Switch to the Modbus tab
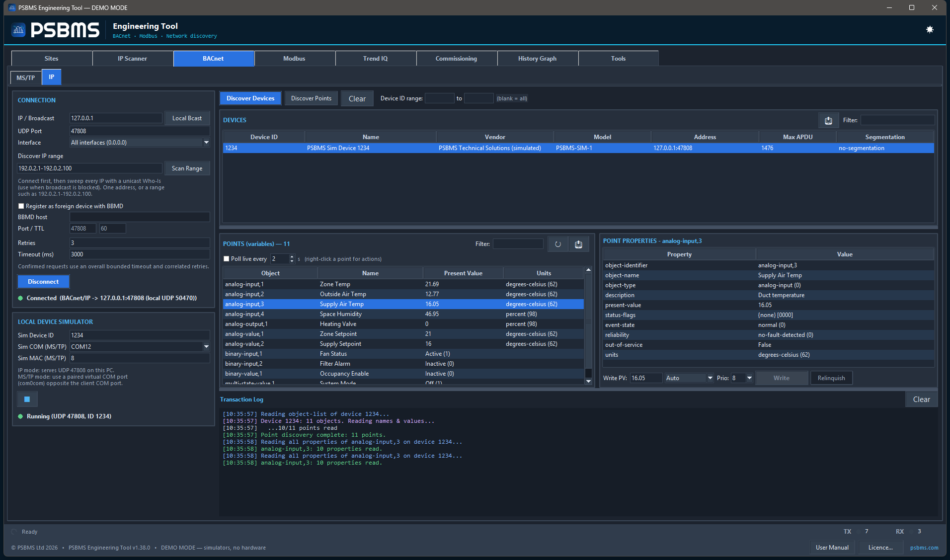 point(295,59)
